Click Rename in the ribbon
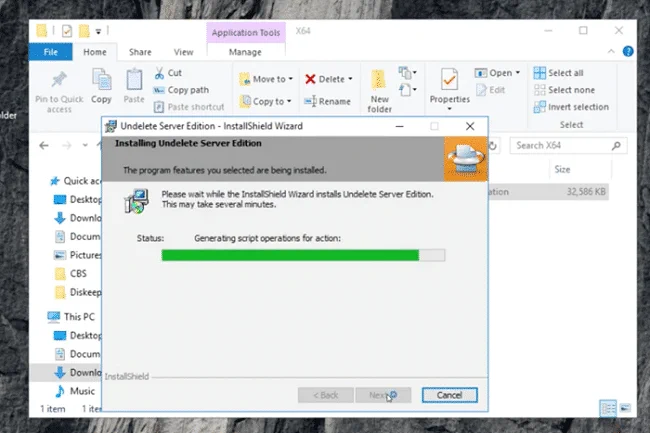The image size is (650, 433). [327, 101]
